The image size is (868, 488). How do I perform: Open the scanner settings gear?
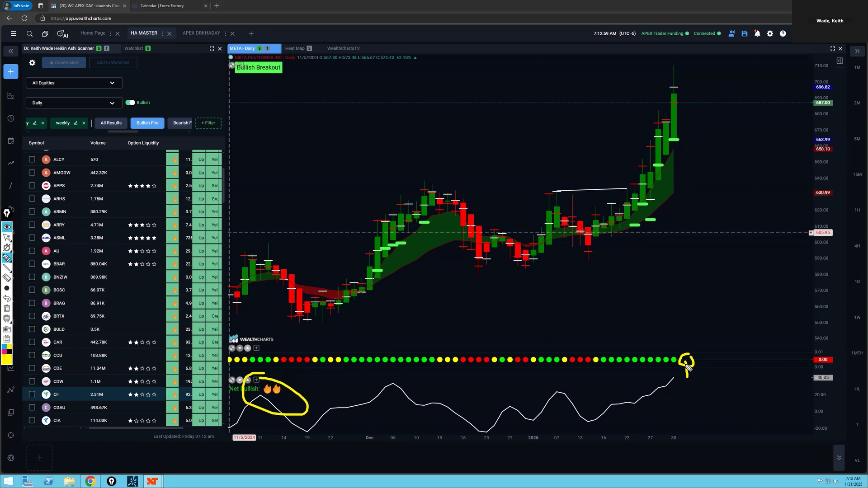tap(32, 63)
